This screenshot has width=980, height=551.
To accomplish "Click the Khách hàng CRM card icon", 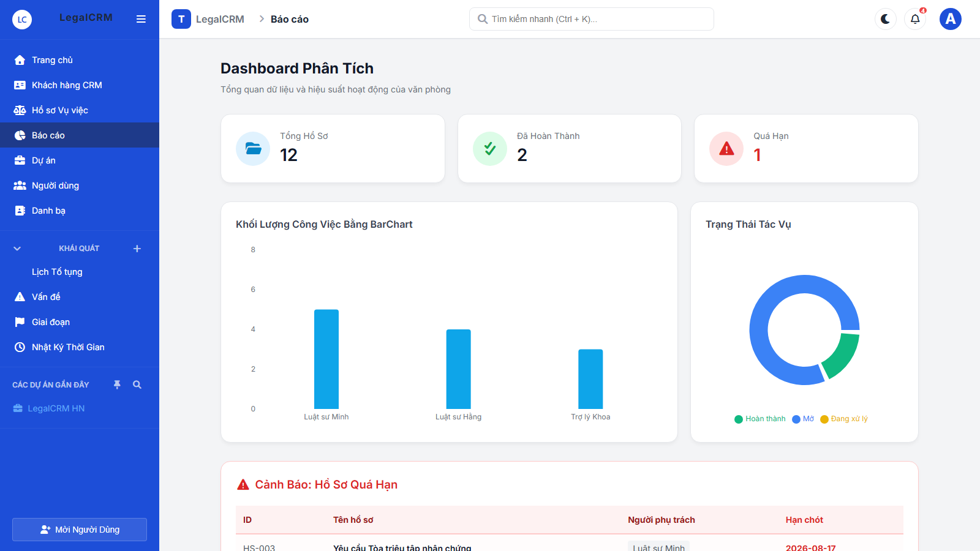I will 20,85.
